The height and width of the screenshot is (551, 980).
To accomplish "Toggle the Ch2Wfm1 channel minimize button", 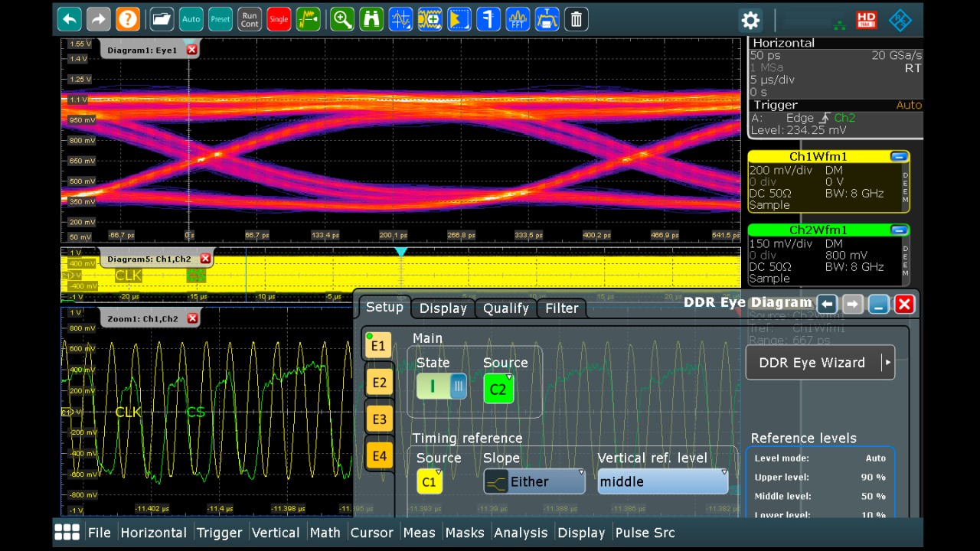I will [x=899, y=230].
